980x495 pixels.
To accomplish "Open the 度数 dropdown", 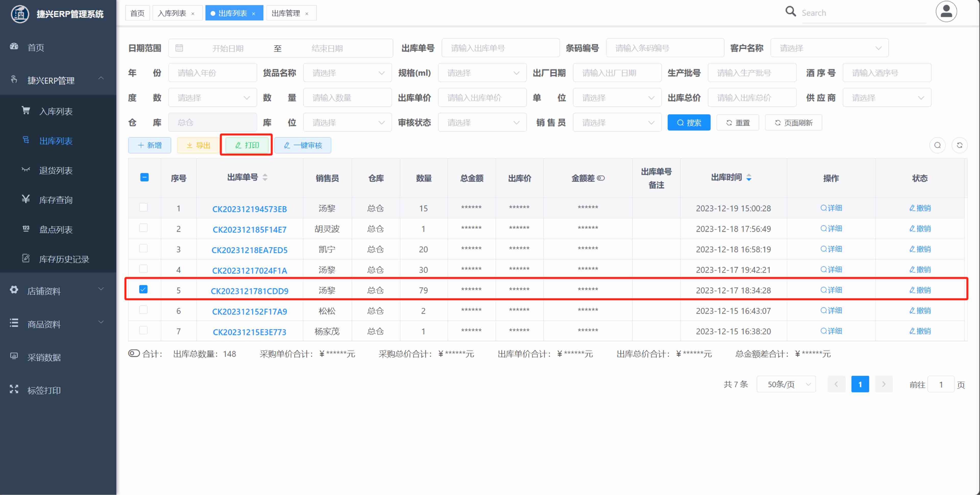I will [x=213, y=98].
